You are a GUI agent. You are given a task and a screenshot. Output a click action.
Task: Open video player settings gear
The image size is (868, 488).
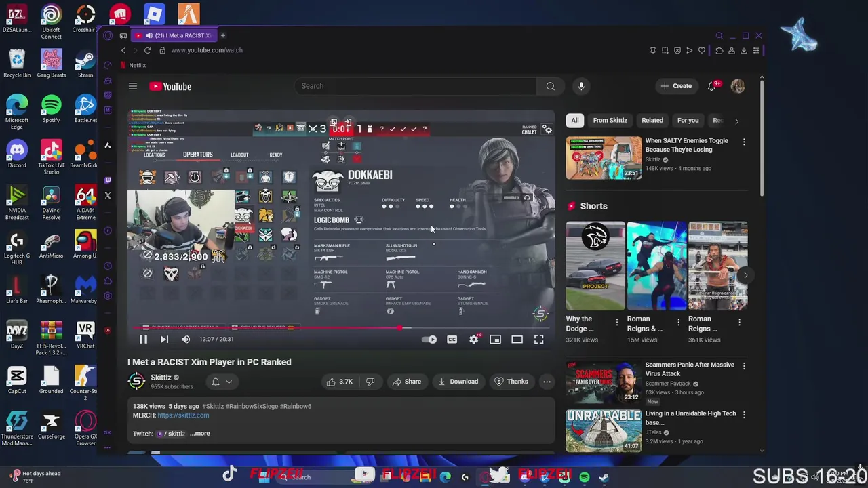473,340
